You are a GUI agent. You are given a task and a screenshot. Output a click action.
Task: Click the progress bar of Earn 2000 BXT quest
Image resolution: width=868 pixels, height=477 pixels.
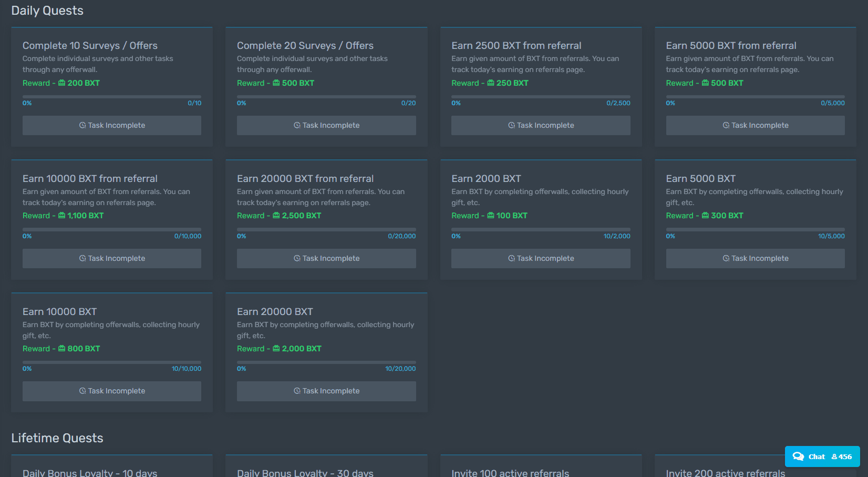[541, 229]
